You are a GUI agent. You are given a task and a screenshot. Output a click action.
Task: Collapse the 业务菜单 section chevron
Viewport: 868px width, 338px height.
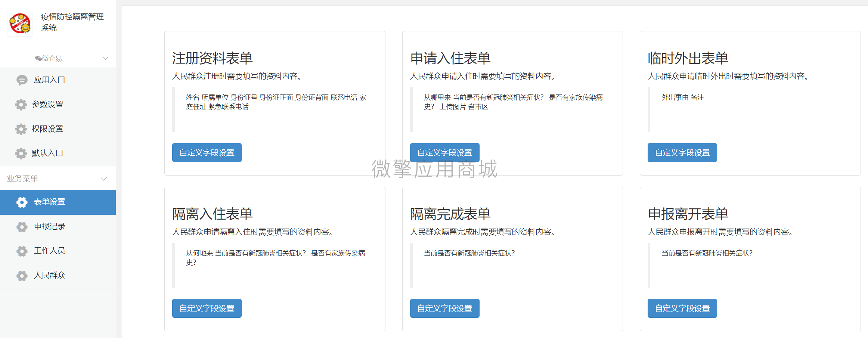coord(104,179)
